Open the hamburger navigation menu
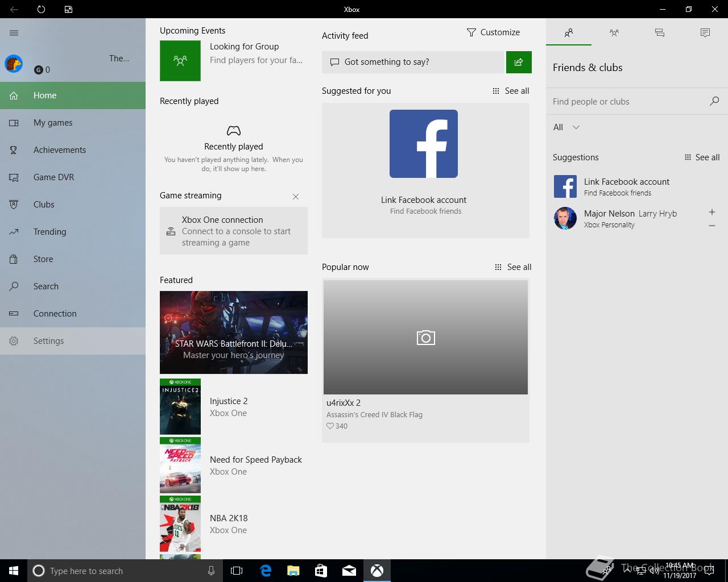Image resolution: width=728 pixels, height=582 pixels. pos(14,33)
